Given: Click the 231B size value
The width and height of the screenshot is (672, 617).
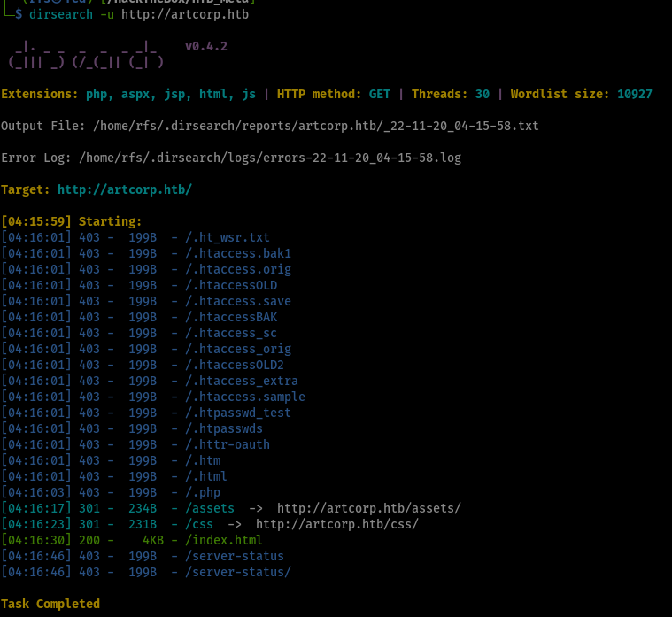Looking at the screenshot, I should [x=143, y=524].
